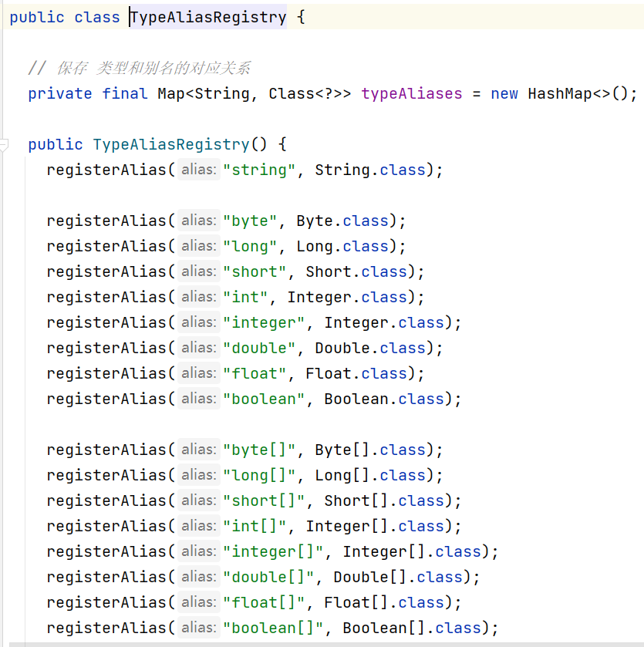Click Boolean.class argument

click(383, 399)
